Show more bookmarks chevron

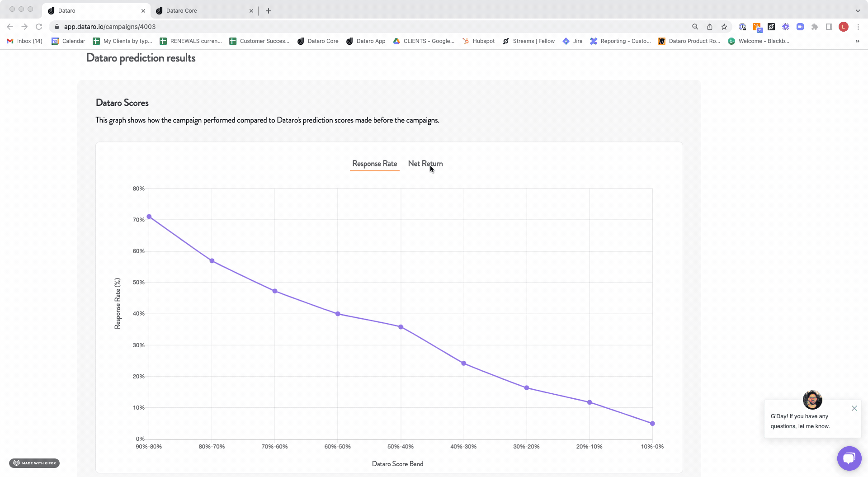click(857, 41)
